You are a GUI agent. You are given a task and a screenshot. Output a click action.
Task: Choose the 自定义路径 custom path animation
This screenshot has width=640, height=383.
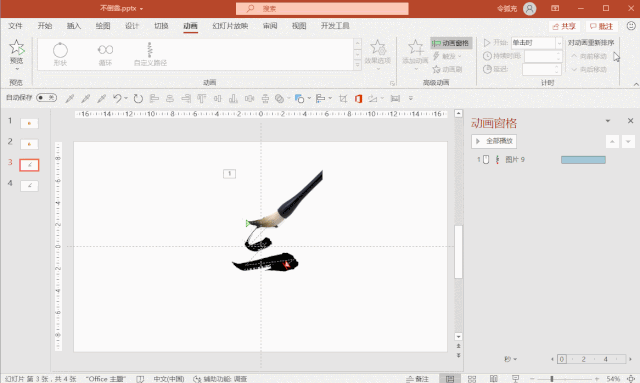coord(150,54)
